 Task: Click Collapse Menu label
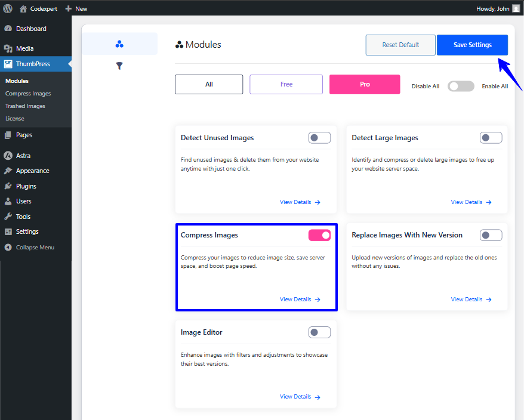(35, 247)
